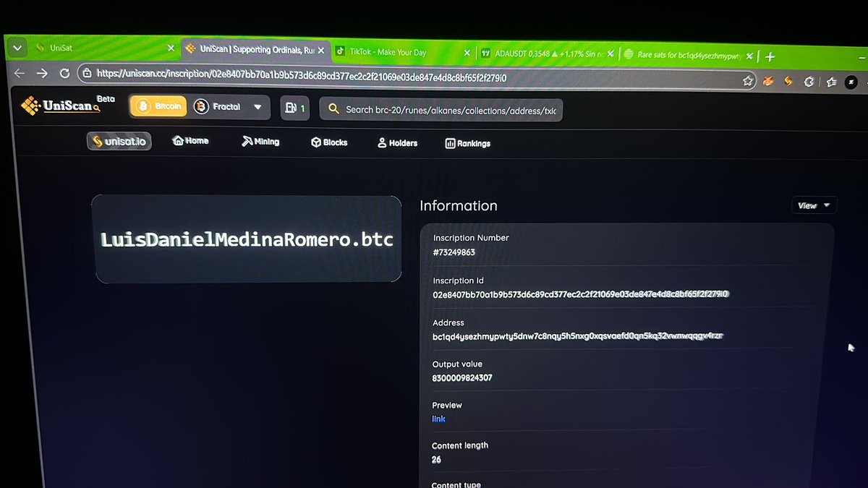
Task: Click the browser back arrow
Action: point(20,72)
